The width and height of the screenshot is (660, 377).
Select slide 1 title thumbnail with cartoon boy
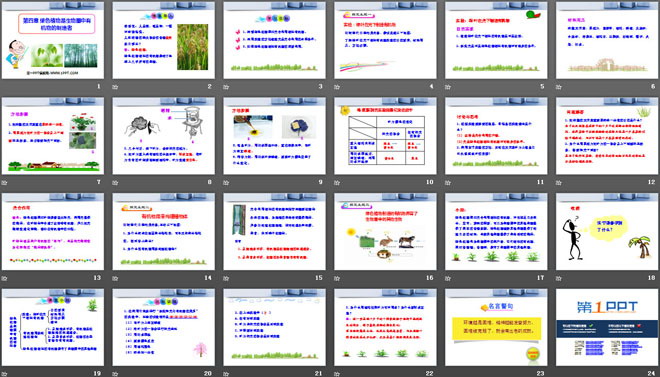coord(53,40)
